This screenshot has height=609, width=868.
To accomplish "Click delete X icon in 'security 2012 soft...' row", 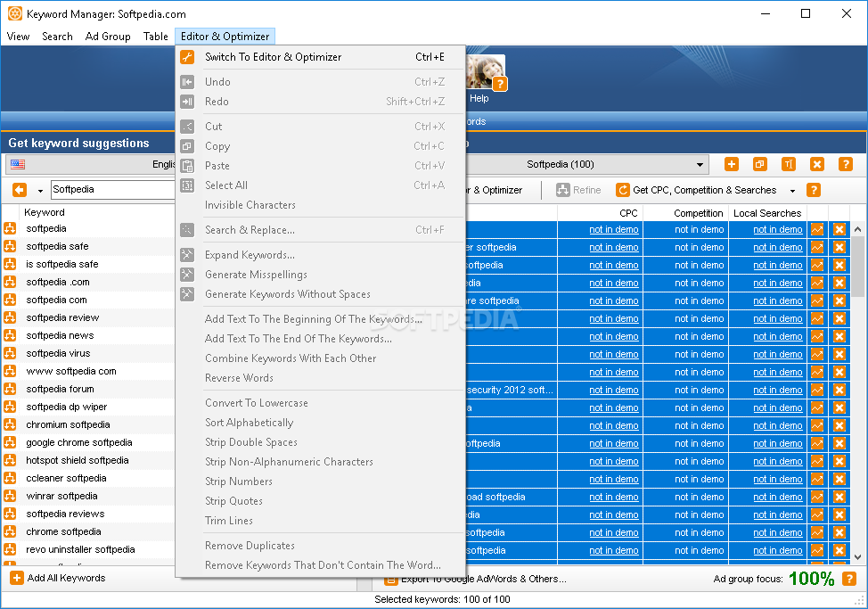I will tap(839, 391).
